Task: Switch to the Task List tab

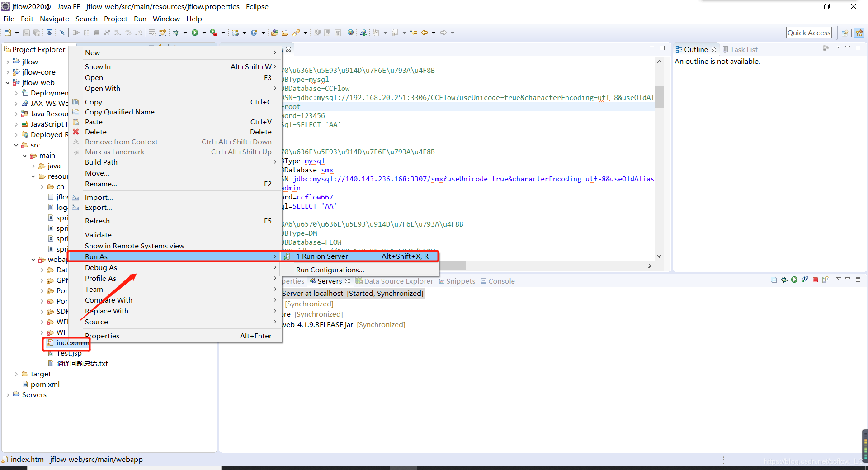Action: [x=740, y=49]
